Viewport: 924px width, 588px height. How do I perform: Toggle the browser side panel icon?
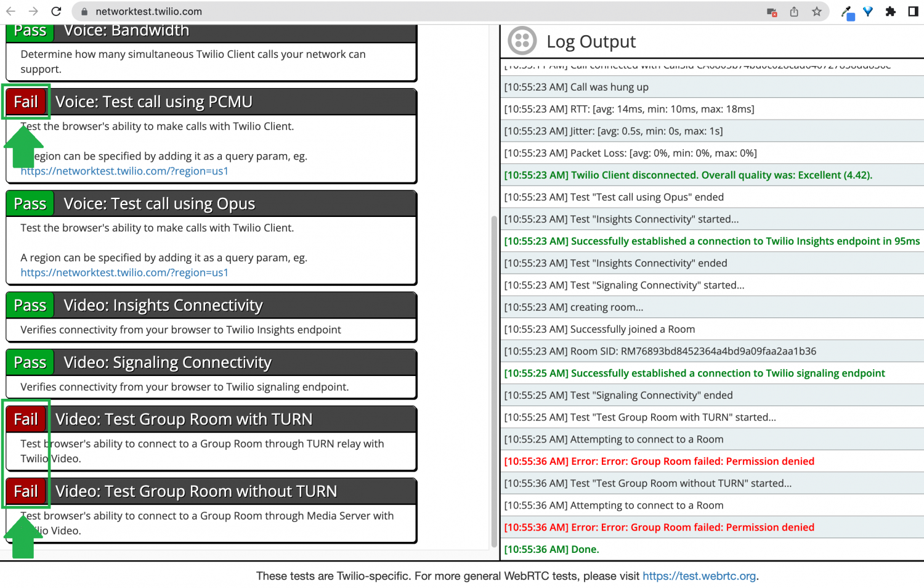(913, 11)
